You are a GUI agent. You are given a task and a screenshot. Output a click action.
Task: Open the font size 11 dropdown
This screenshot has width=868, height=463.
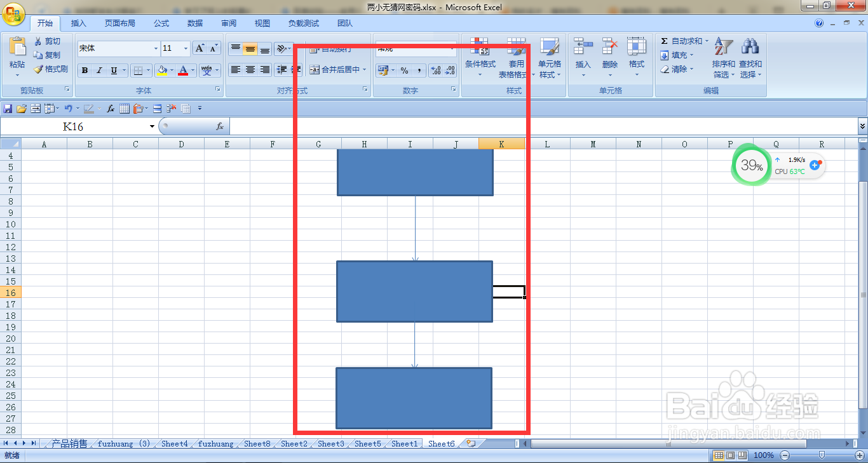tap(186, 48)
